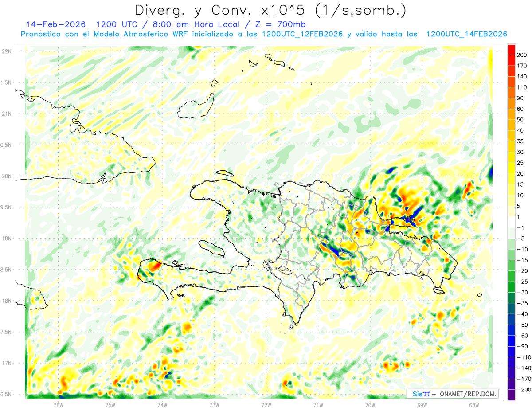The height and width of the screenshot is (411, 532).
Task: Click the '7.5N' latitude label
Action: pyautogui.click(x=6, y=332)
